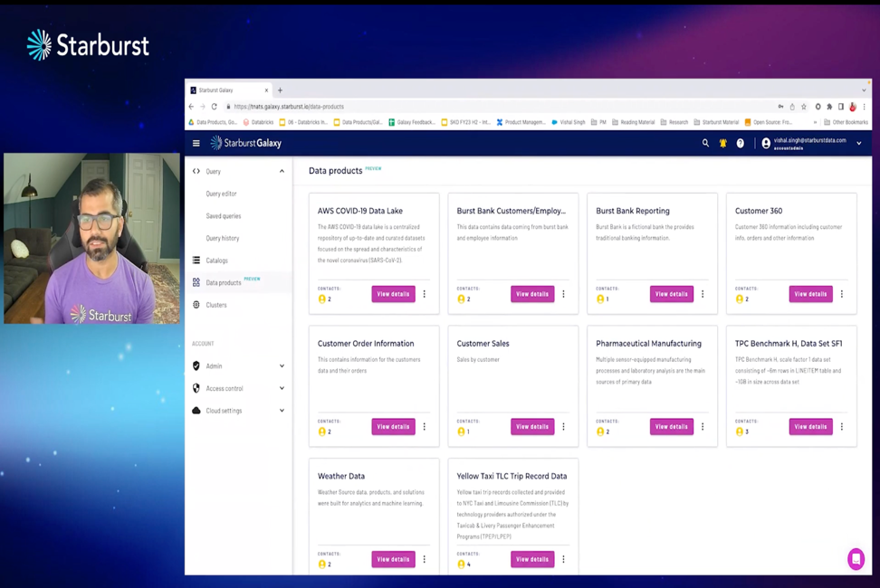Open more options for AWS COVID-19 Data Lake

click(x=425, y=294)
